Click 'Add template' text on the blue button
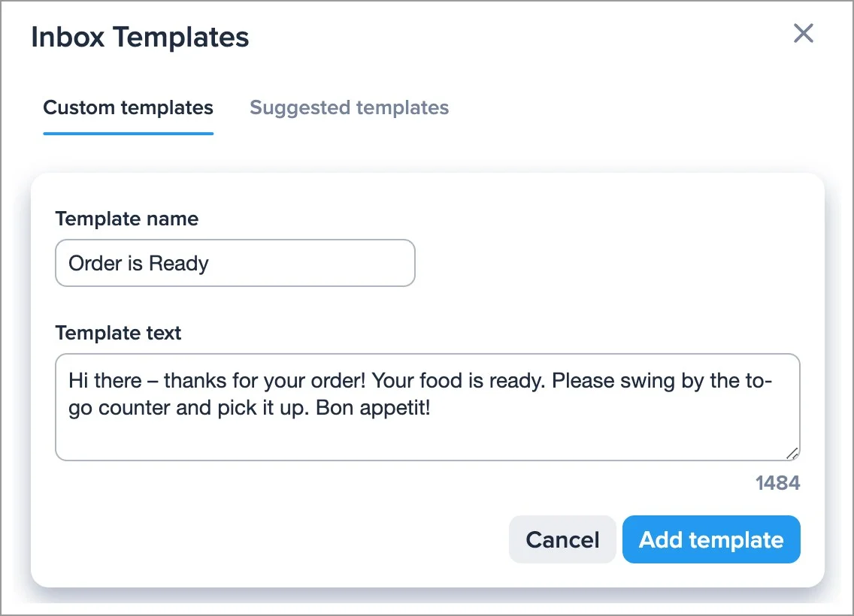The height and width of the screenshot is (616, 854). click(x=710, y=539)
